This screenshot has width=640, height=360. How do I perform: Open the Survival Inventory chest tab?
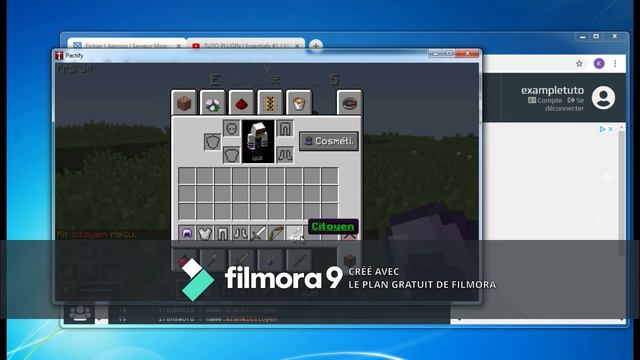[349, 260]
